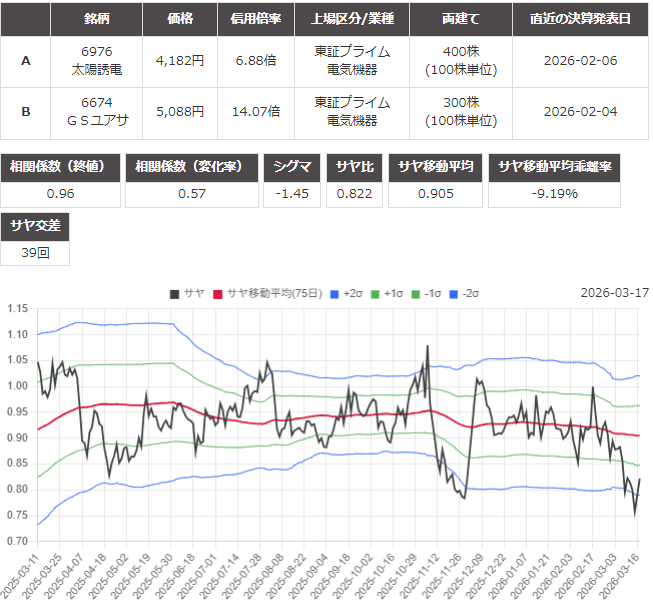The height and width of the screenshot is (603, 653).
Task: Click the 価格 column header
Action: click(180, 20)
